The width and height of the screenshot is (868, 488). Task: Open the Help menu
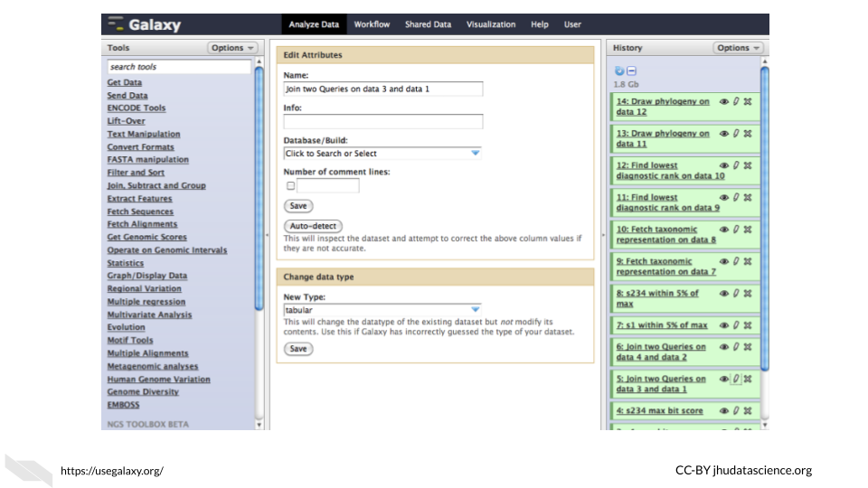[x=540, y=24]
